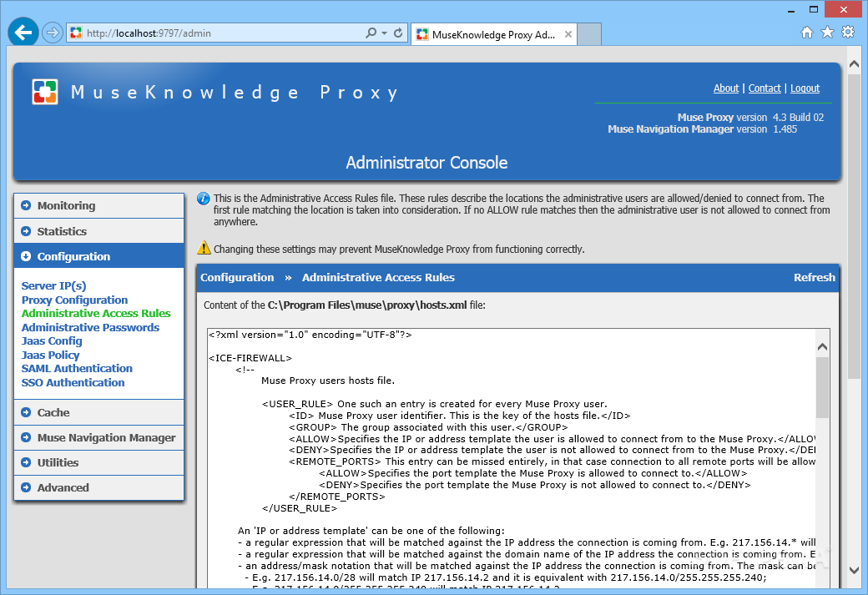
Task: Click the MuseKnowledge Proxy logo icon
Action: (45, 92)
